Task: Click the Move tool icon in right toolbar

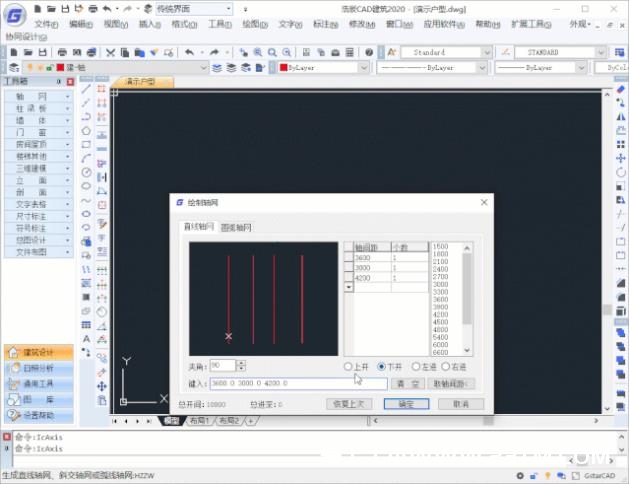Action: click(621, 158)
